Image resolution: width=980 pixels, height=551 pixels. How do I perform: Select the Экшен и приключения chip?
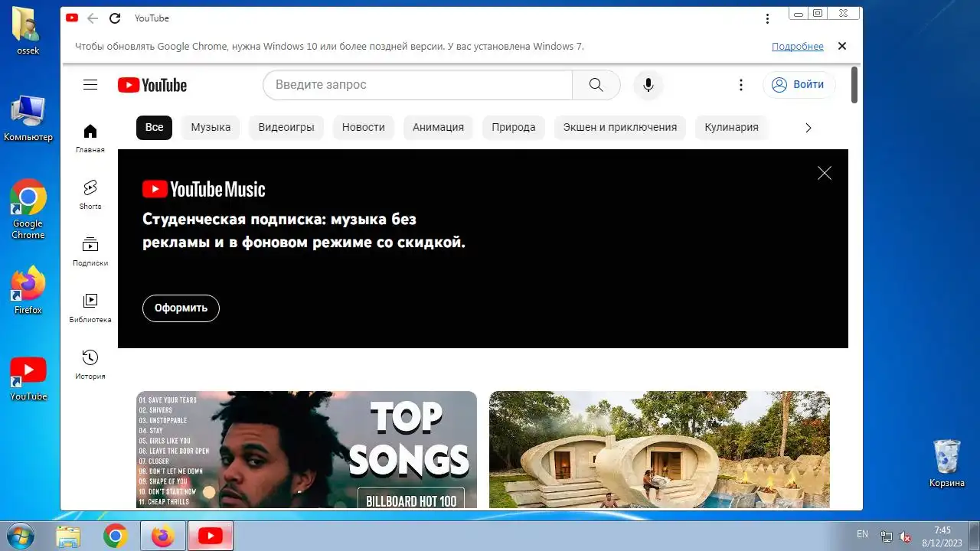click(x=620, y=128)
